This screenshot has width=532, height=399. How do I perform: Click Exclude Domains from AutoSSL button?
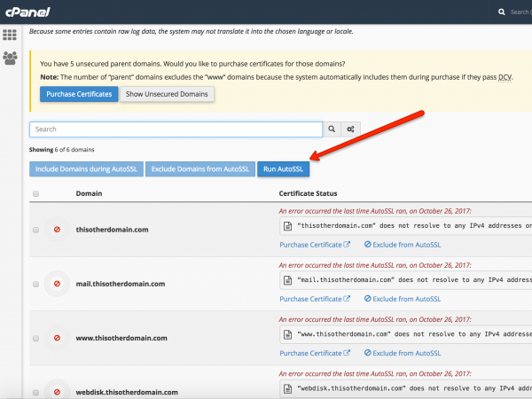(x=199, y=168)
